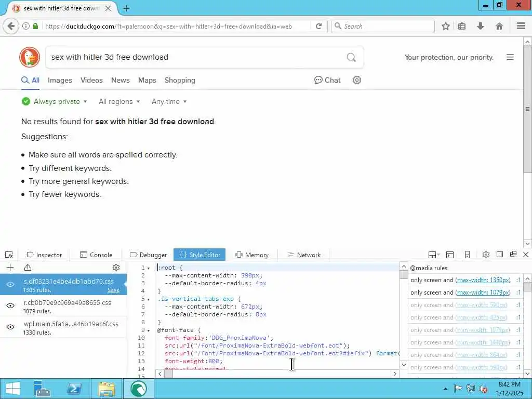
Task: Switch to Videos results tab
Action: pos(91,80)
